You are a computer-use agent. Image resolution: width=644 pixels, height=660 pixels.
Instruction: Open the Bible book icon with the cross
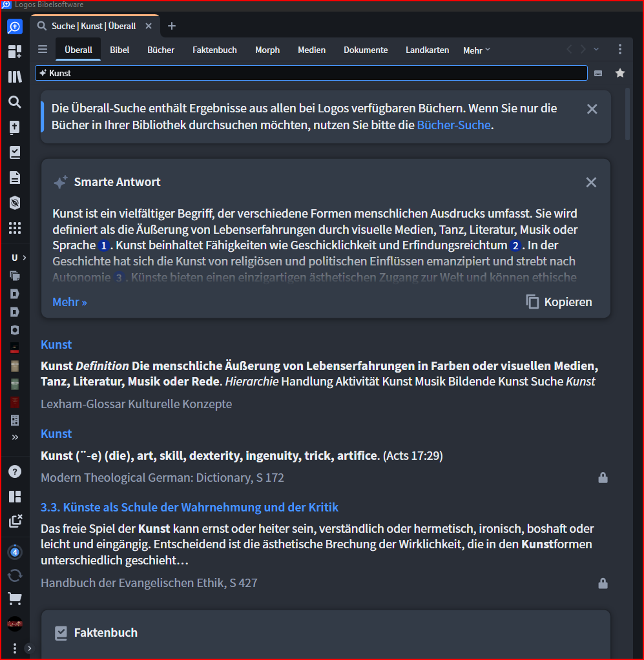pyautogui.click(x=15, y=127)
